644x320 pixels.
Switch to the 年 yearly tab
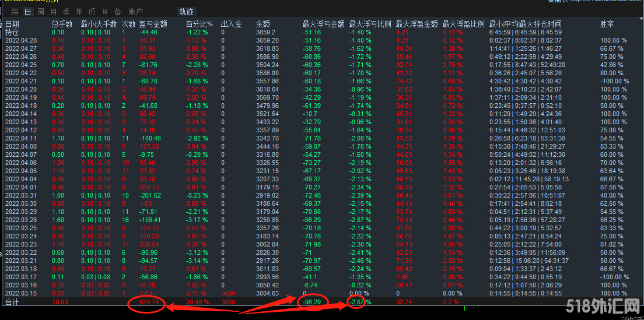(x=79, y=12)
